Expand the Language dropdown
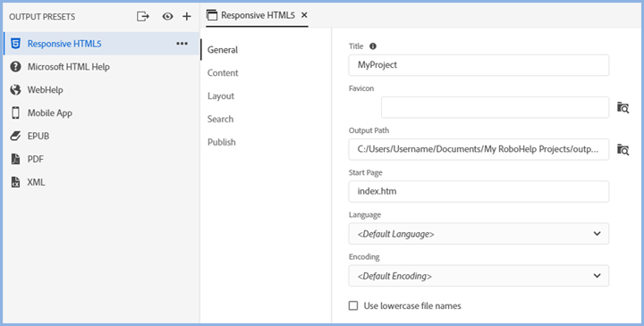 tap(479, 234)
